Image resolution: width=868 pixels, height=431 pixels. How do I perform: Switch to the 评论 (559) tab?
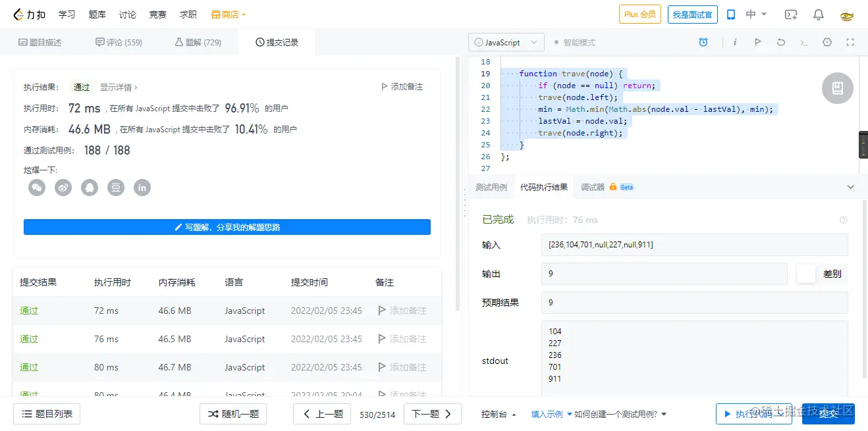coord(119,42)
